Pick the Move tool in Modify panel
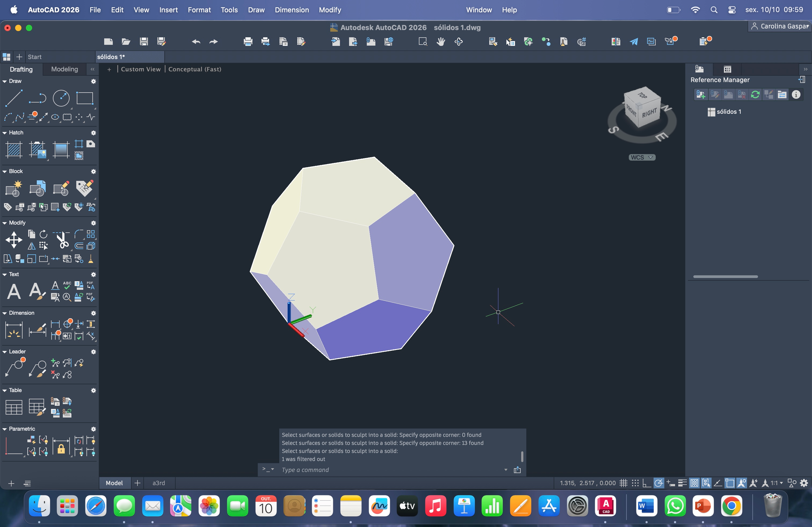The width and height of the screenshot is (812, 527). click(14, 240)
